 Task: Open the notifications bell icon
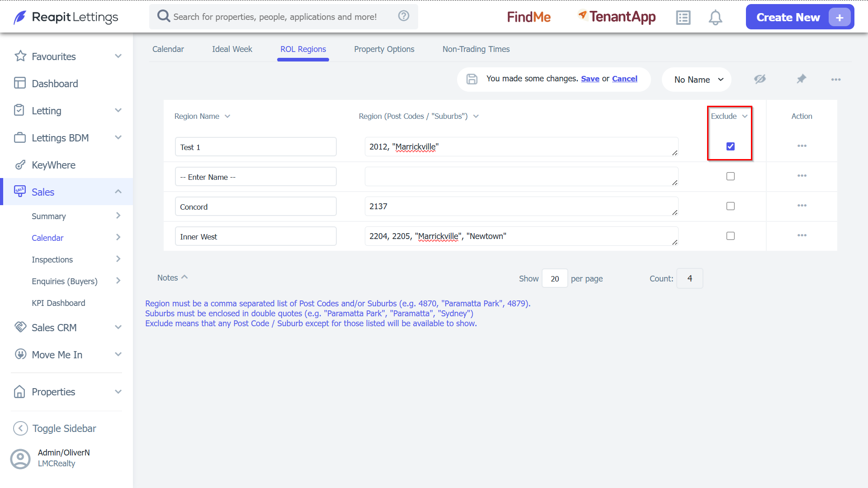point(715,18)
